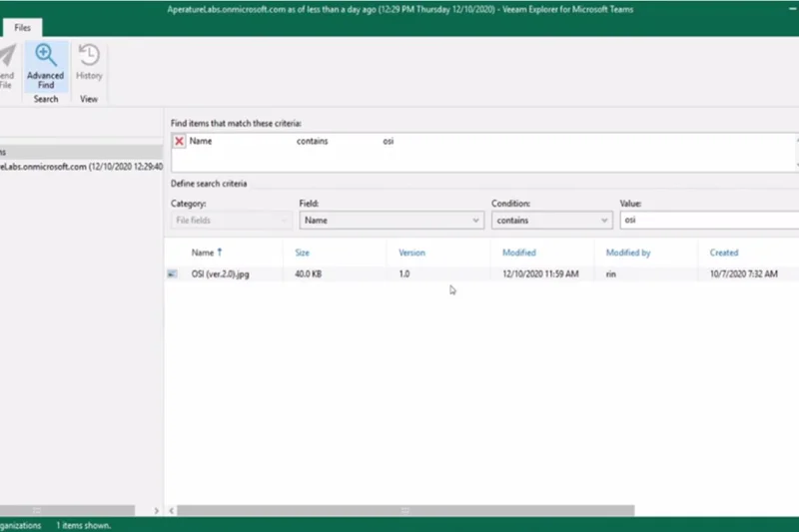The width and height of the screenshot is (799, 532).
Task: Minimize the Veeam Explorer window
Action: pos(793,9)
